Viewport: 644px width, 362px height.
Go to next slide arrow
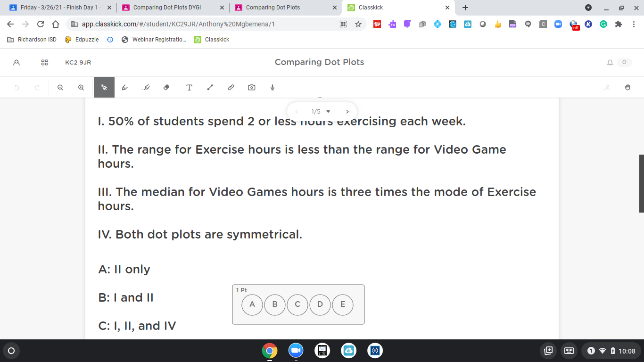click(x=347, y=112)
